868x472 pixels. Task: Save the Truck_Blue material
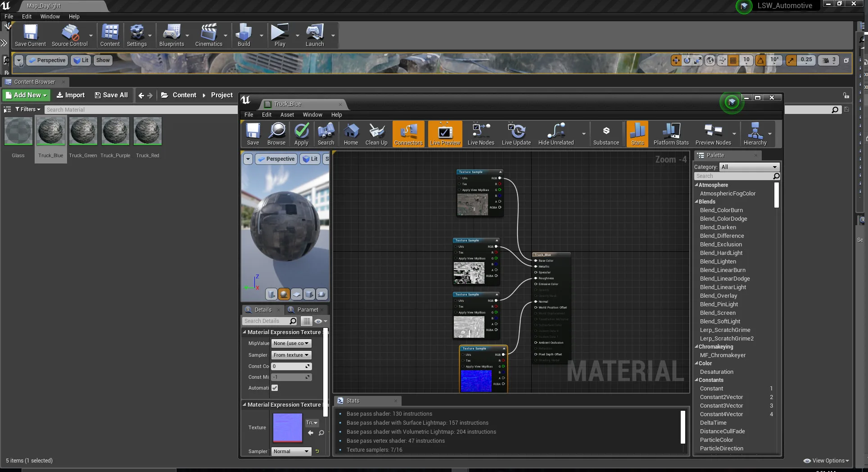click(253, 134)
